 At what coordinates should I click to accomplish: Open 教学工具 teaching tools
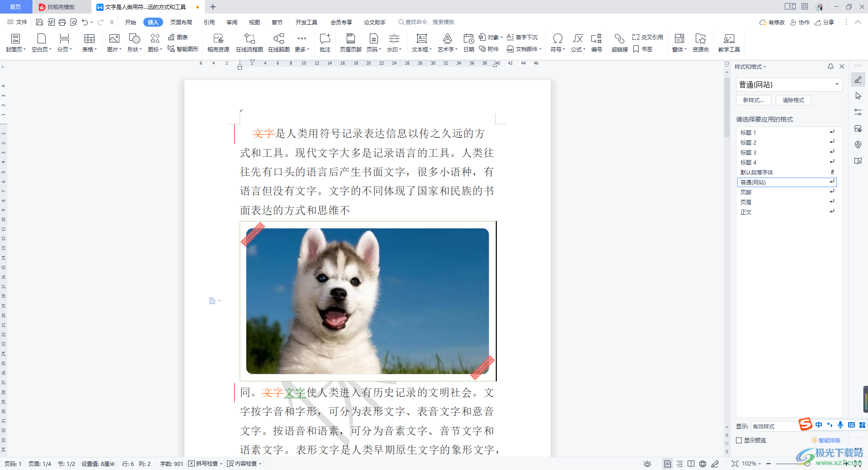pos(729,43)
